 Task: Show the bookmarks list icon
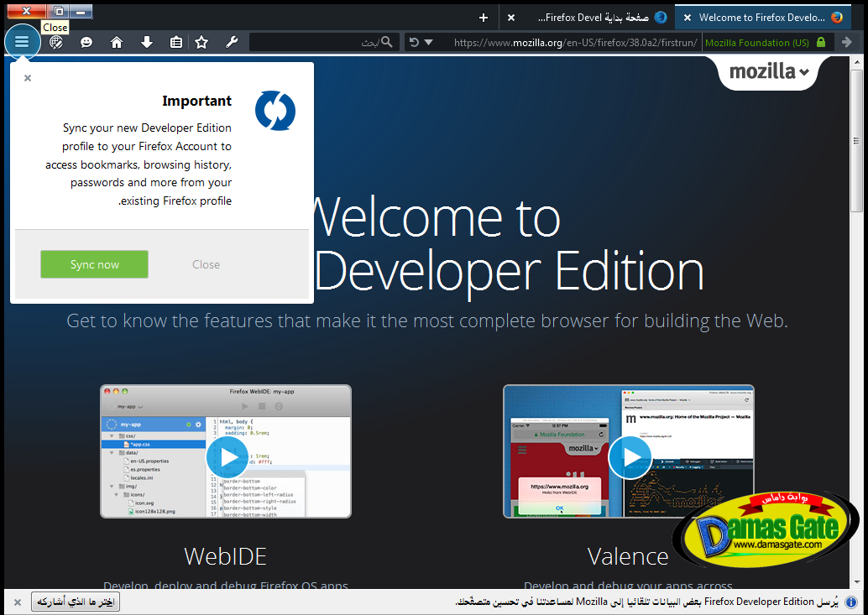(176, 42)
